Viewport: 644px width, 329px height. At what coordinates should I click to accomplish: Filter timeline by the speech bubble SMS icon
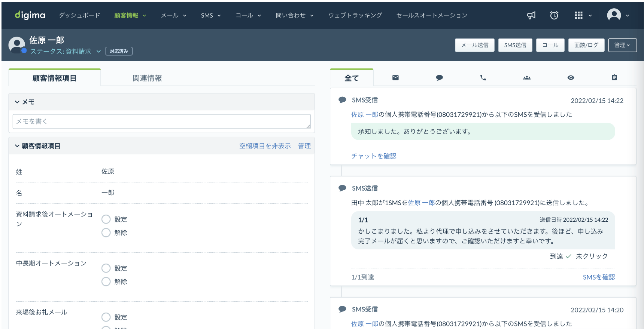(x=439, y=78)
